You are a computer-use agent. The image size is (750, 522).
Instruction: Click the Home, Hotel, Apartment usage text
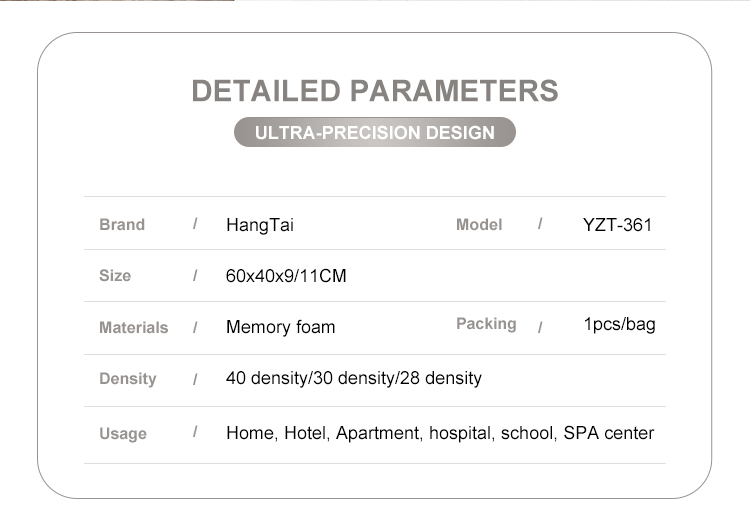(440, 433)
